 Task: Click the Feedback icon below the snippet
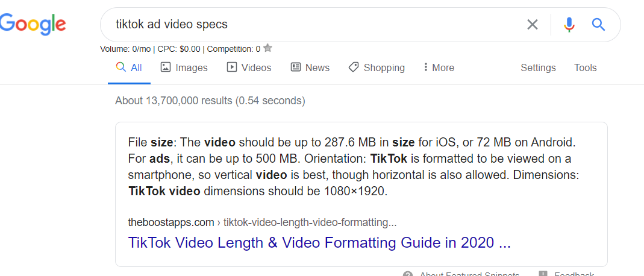point(543,274)
